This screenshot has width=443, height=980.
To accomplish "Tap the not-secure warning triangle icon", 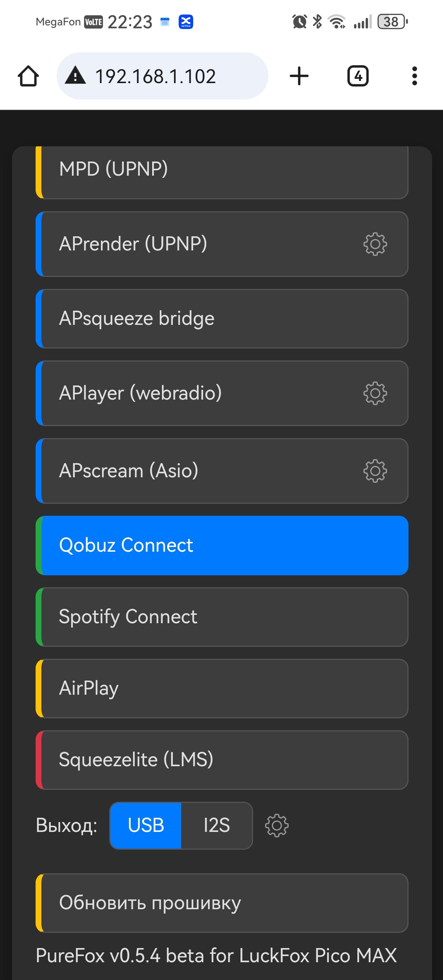I will point(76,75).
